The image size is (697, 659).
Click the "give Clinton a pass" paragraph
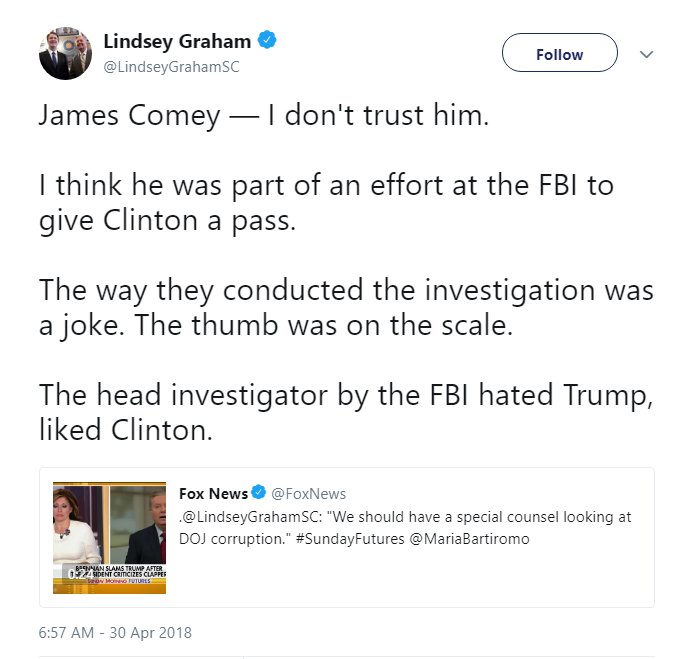point(167,219)
